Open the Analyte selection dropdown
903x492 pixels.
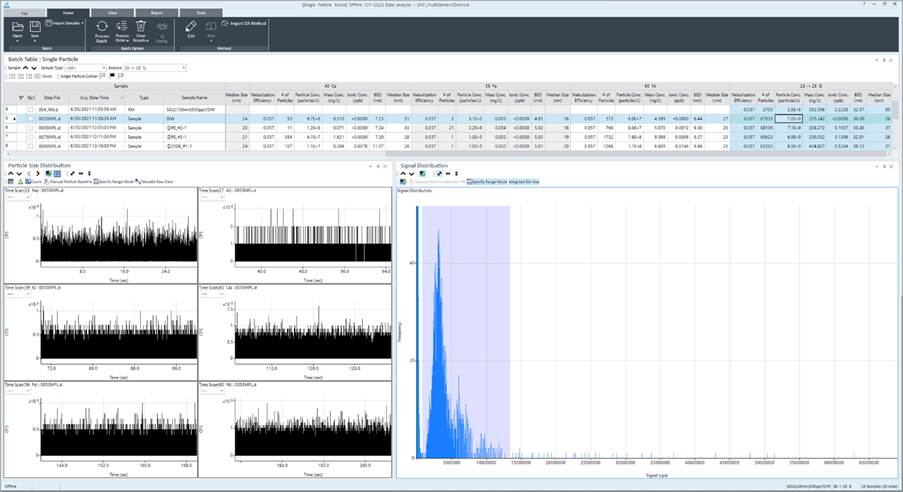click(184, 68)
